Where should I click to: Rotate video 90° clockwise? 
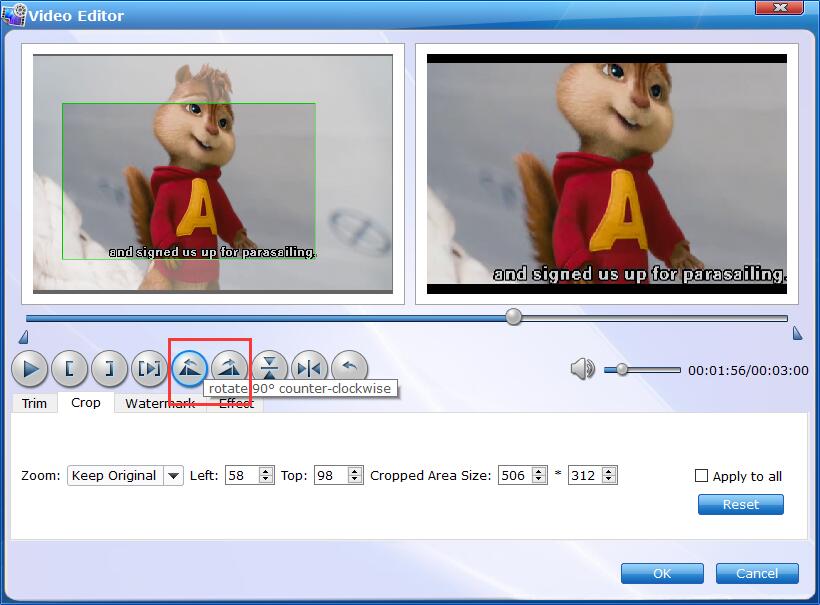(230, 368)
